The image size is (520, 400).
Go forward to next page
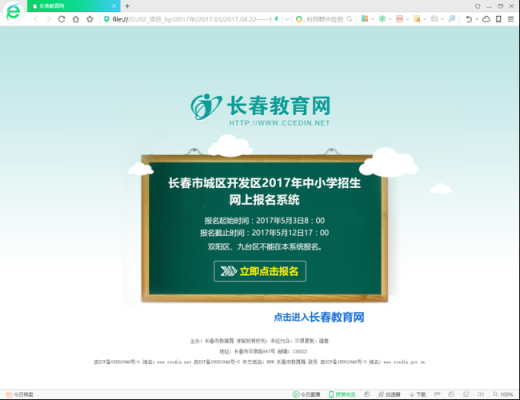click(x=49, y=19)
